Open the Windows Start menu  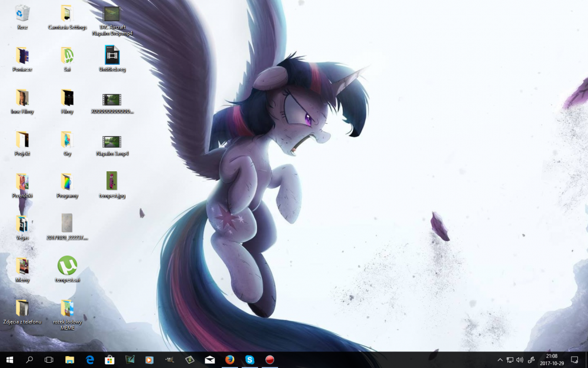coord(10,360)
